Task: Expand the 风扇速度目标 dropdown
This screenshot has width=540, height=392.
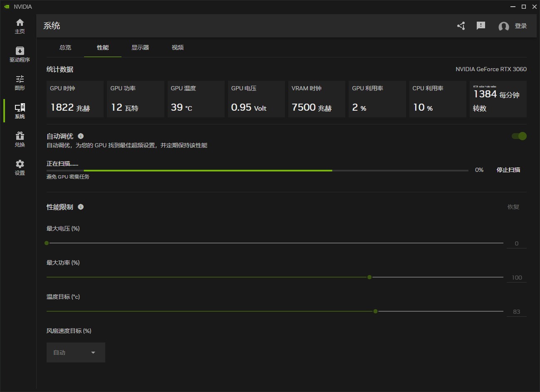Action: click(76, 352)
